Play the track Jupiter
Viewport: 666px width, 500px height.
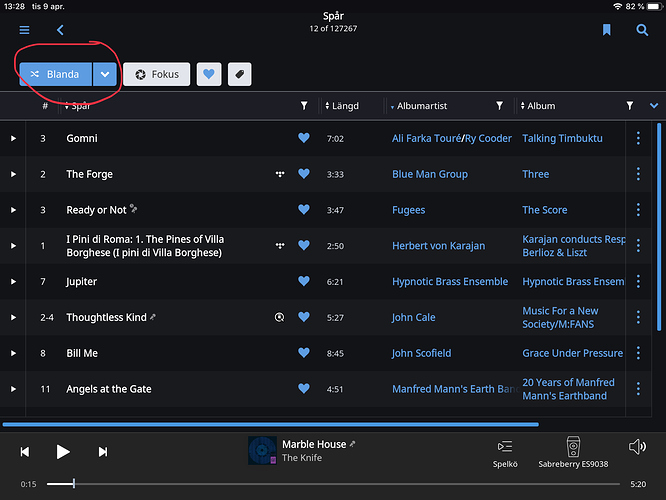[13, 282]
